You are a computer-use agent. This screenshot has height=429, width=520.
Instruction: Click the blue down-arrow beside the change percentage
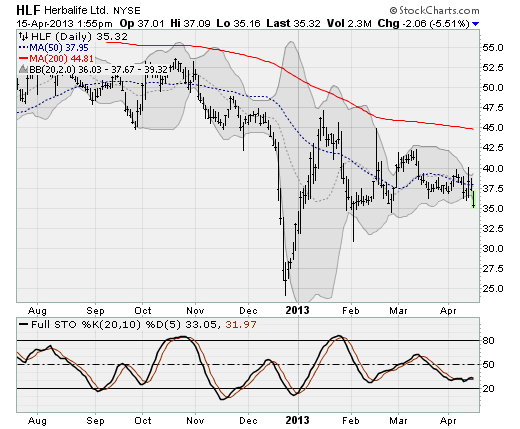coord(476,24)
